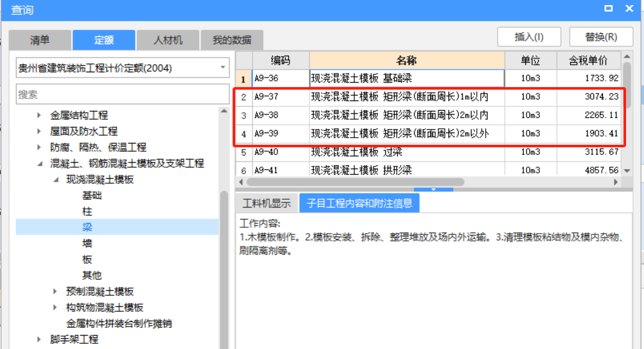Select the 金属结构工程 tree label

(79, 115)
